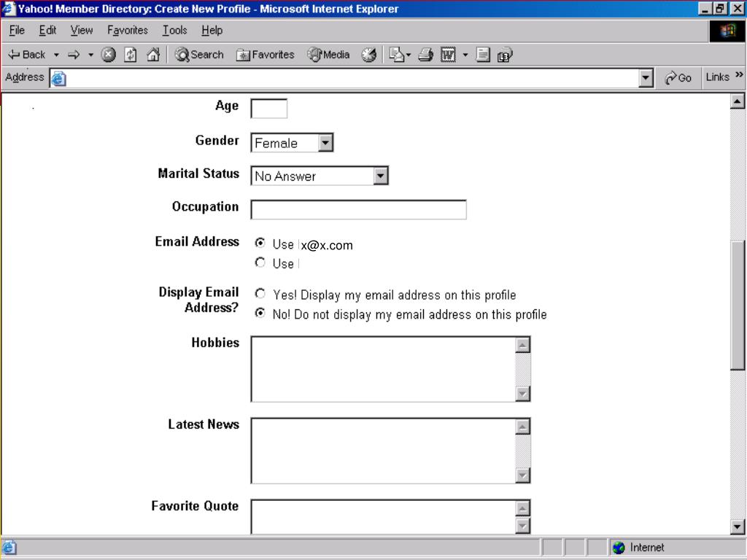Open the Search pane from the toolbar
The height and width of the screenshot is (560, 747).
pos(199,55)
